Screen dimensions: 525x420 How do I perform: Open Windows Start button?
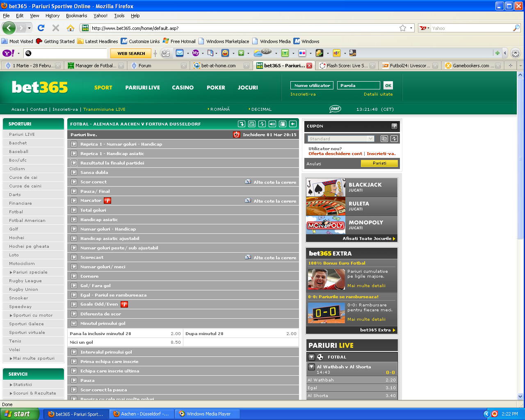click(x=20, y=414)
